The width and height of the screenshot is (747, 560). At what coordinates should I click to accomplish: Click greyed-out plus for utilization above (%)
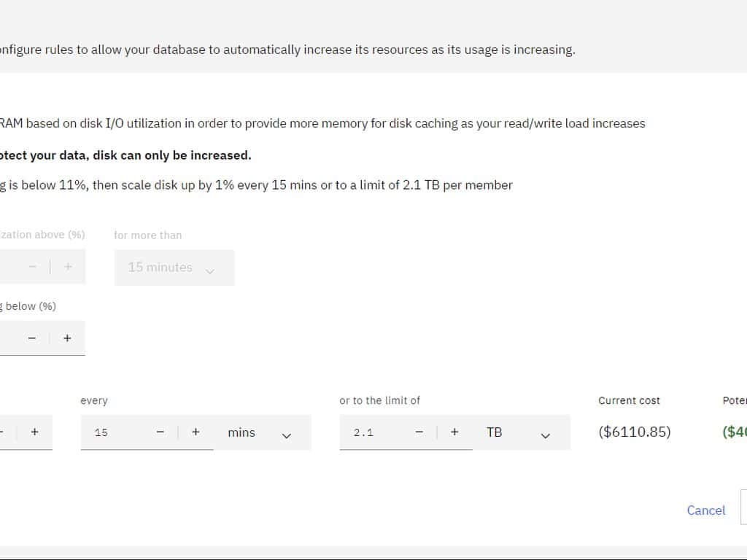coord(68,267)
